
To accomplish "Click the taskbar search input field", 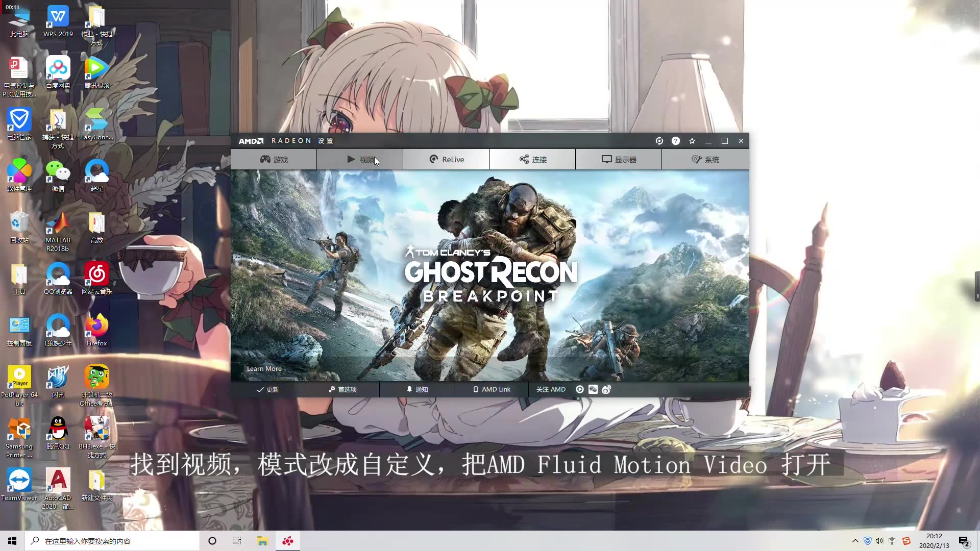I will click(112, 540).
